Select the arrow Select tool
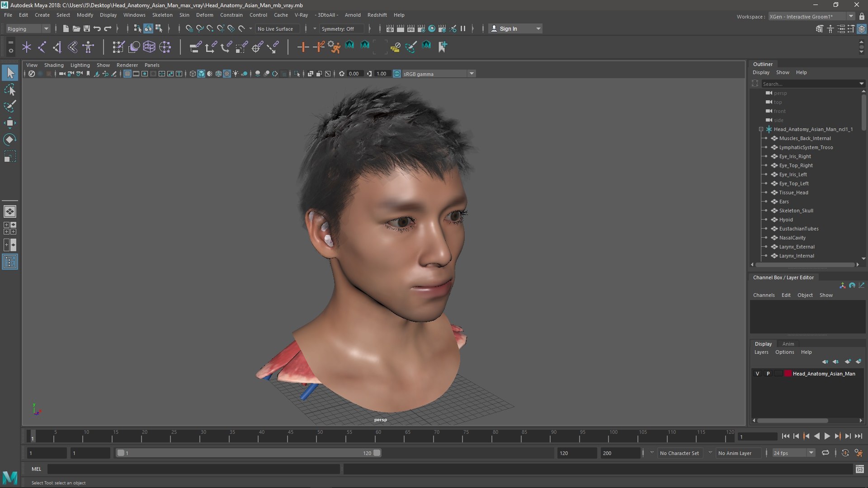 [x=10, y=73]
